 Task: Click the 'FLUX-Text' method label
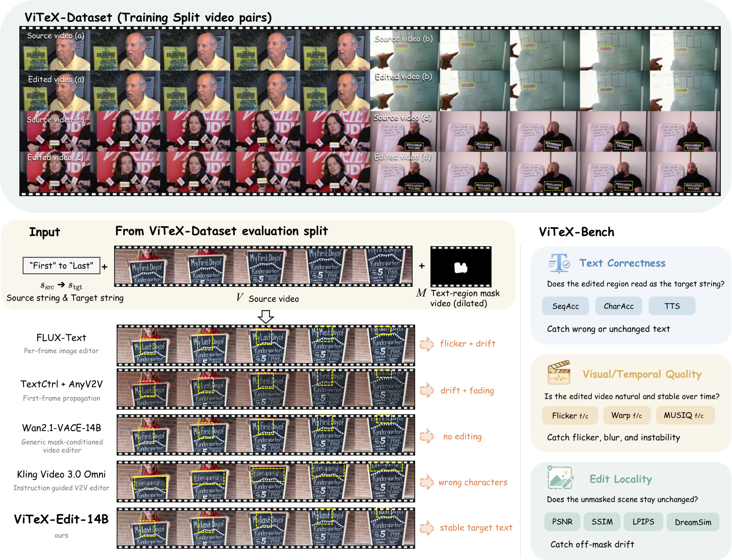(61, 338)
